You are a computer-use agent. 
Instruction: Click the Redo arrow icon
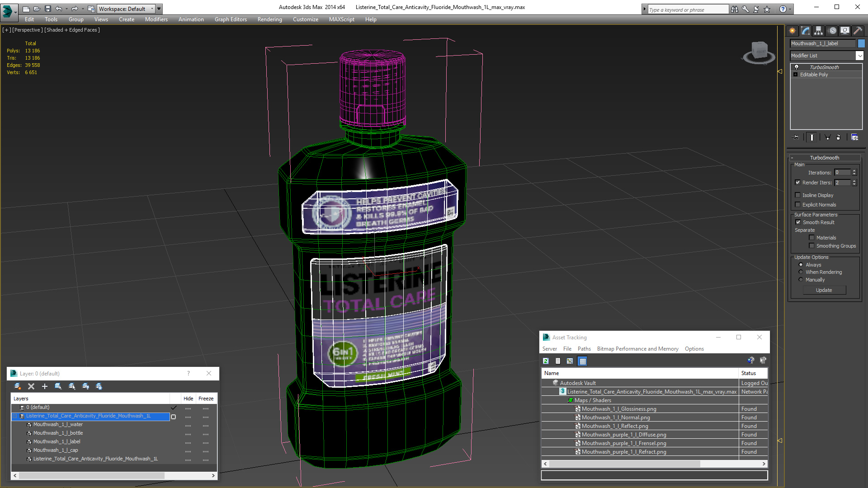point(75,9)
